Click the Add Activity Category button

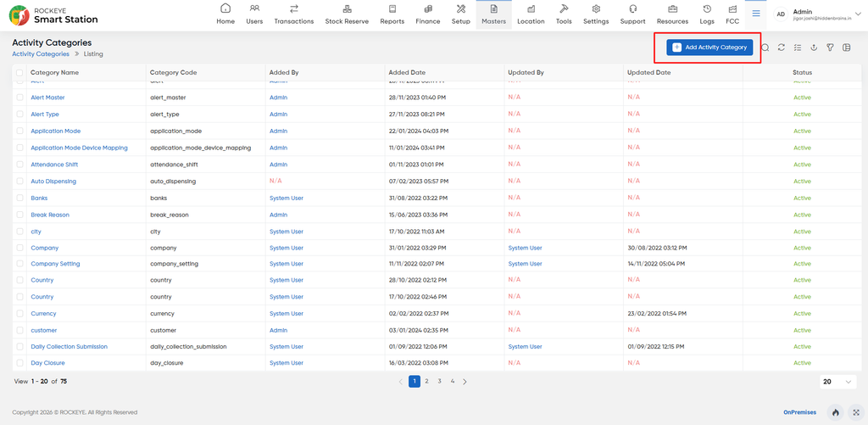(709, 48)
